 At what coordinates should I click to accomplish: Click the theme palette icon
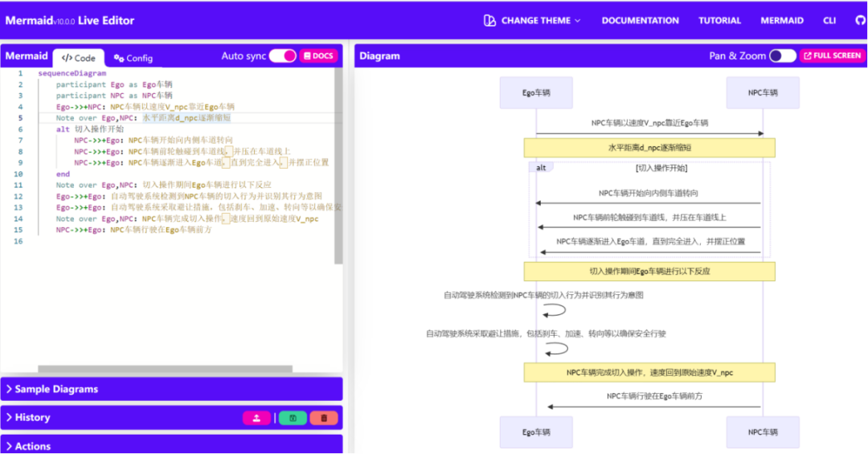tap(489, 20)
